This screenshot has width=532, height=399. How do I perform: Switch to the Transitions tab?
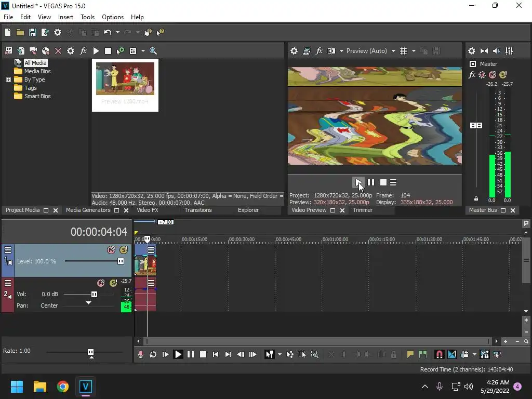tap(198, 210)
